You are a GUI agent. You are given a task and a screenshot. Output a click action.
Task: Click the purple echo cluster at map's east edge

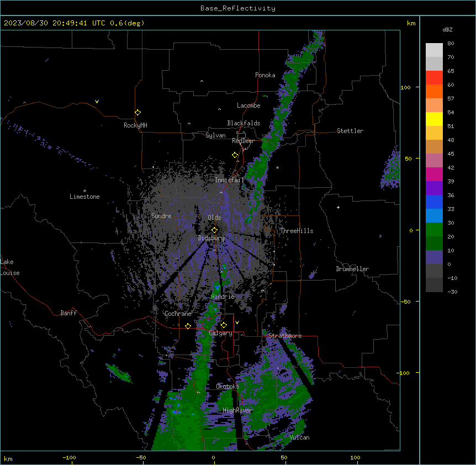390,167
